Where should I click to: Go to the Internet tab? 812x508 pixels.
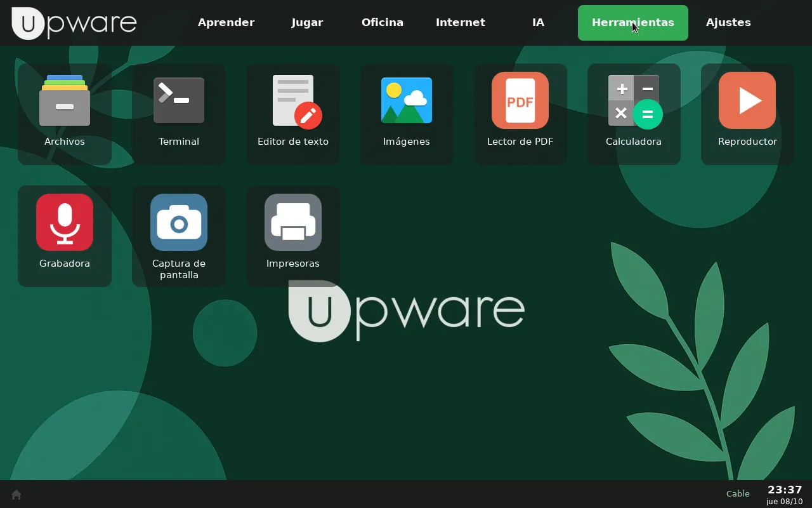[461, 23]
